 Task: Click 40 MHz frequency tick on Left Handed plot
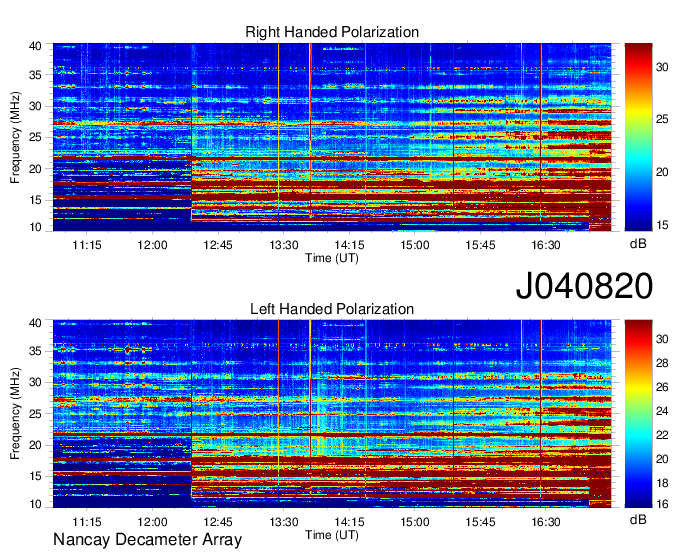click(x=35, y=323)
